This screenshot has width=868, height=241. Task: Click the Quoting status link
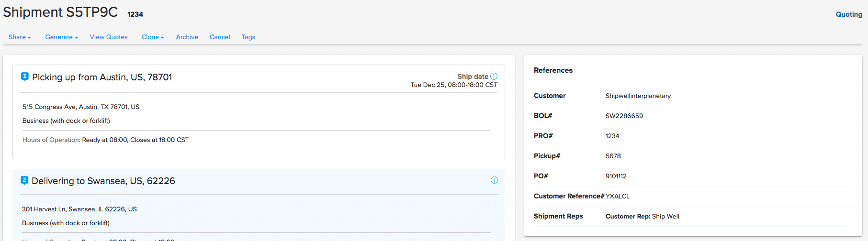848,14
